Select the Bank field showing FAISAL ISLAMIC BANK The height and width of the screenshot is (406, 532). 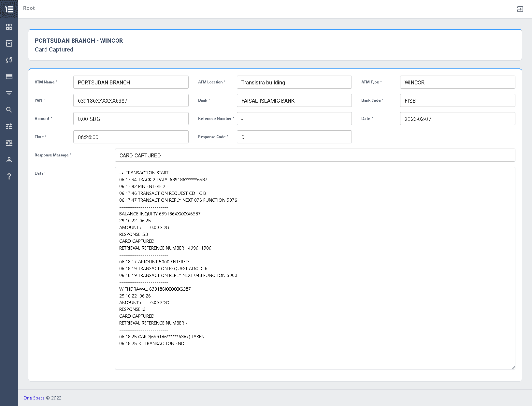pyautogui.click(x=294, y=100)
